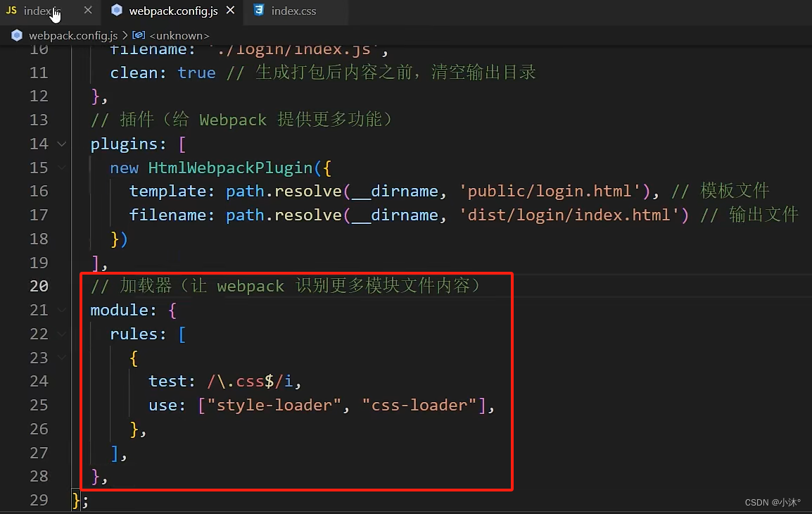Open the <unknown> breadcrumb dropdown

click(179, 35)
